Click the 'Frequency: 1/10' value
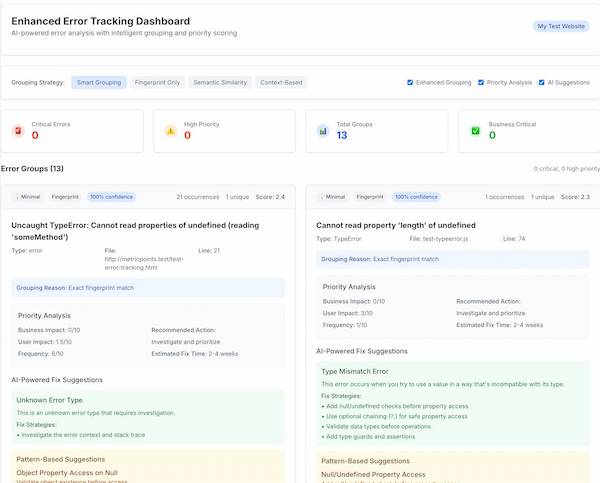 point(345,325)
